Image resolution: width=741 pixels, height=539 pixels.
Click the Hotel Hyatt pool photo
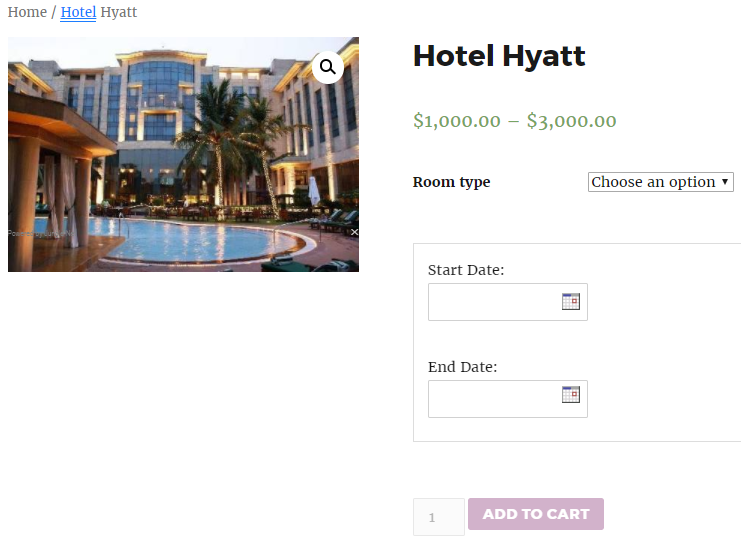[x=183, y=154]
